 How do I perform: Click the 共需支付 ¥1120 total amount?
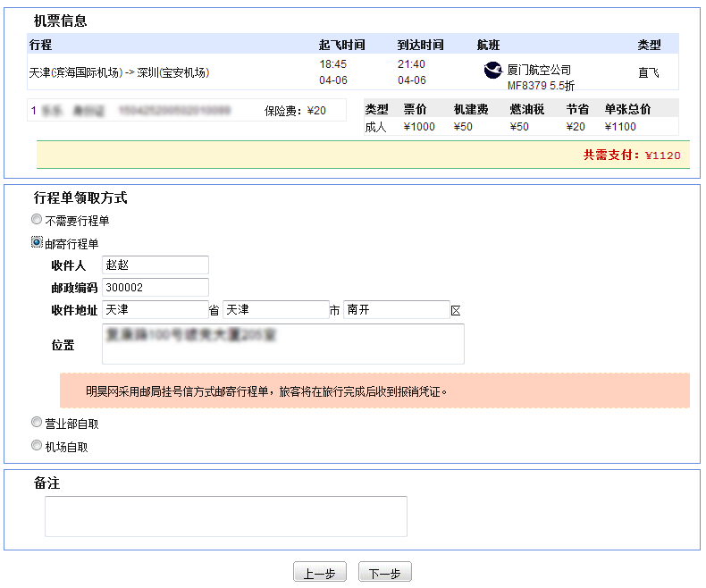click(631, 155)
